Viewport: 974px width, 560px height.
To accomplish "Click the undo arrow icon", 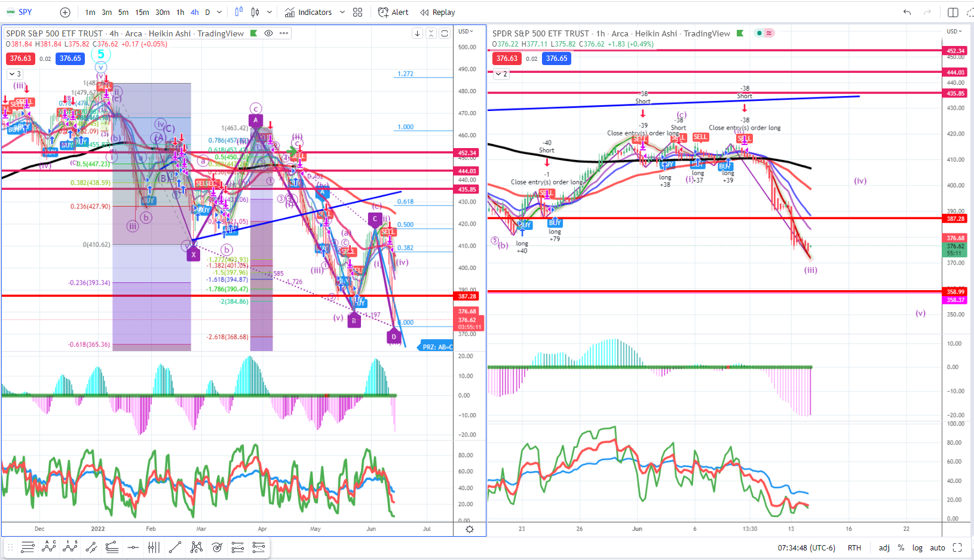I will [907, 12].
